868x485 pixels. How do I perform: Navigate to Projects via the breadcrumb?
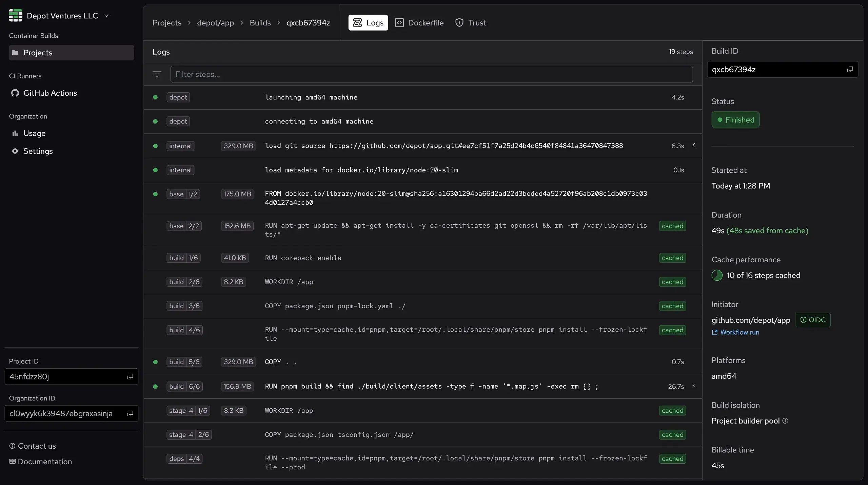(x=167, y=22)
